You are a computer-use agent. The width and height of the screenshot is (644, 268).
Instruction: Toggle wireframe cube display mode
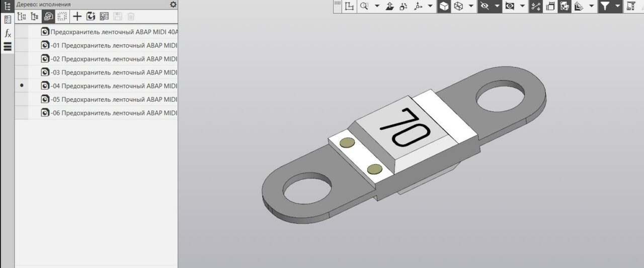pyautogui.click(x=458, y=6)
